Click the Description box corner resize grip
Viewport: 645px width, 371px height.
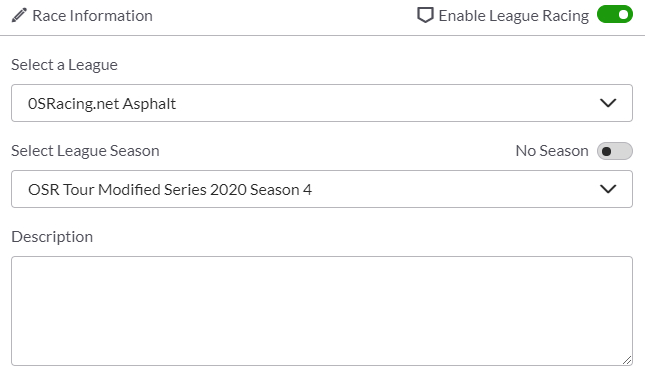pyautogui.click(x=627, y=360)
